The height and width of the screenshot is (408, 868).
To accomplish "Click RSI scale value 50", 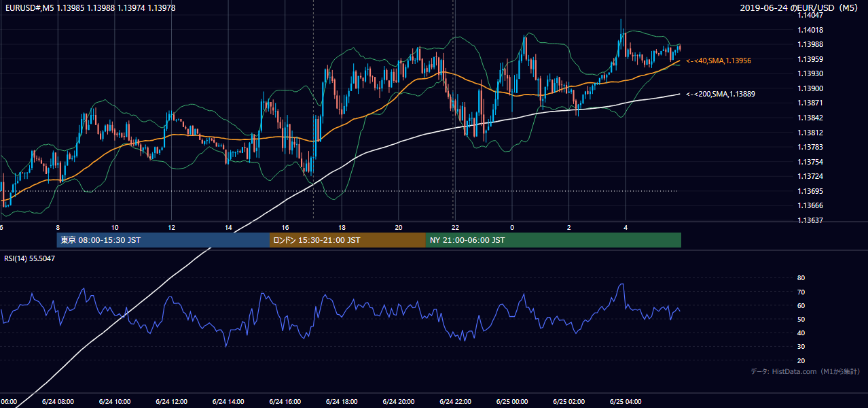I will tap(801, 319).
